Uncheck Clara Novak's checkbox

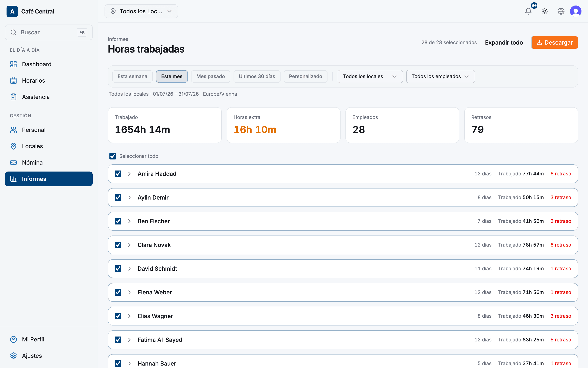118,245
